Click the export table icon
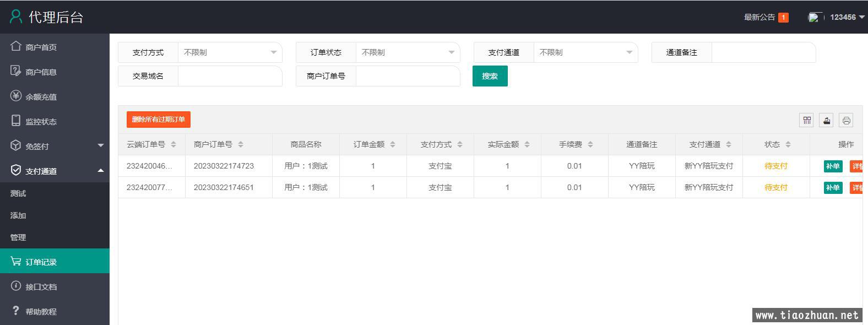Screen dimensions: 868x325 click(826, 120)
